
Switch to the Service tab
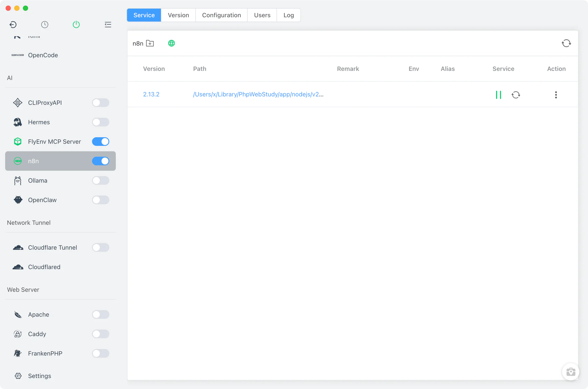pyautogui.click(x=144, y=15)
